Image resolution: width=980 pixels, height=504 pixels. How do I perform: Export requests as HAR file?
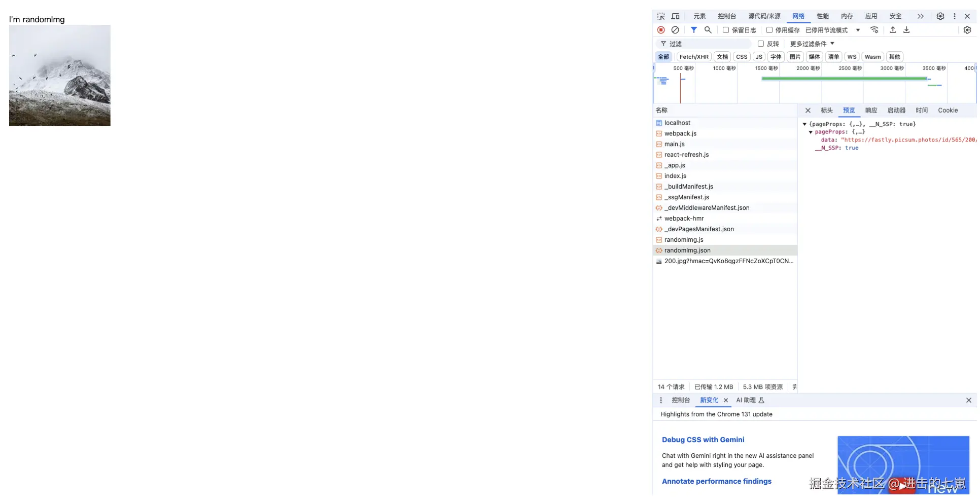coord(906,29)
